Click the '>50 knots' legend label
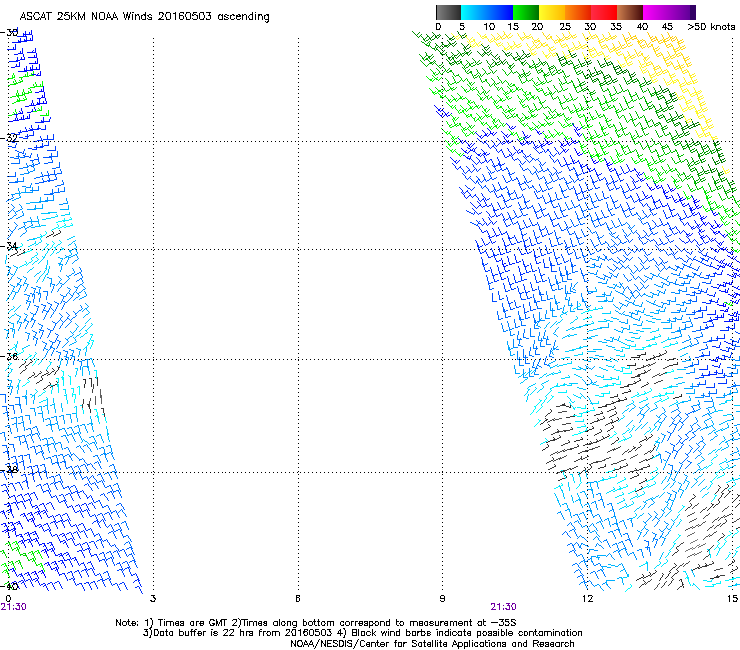740x650 pixels. point(711,27)
